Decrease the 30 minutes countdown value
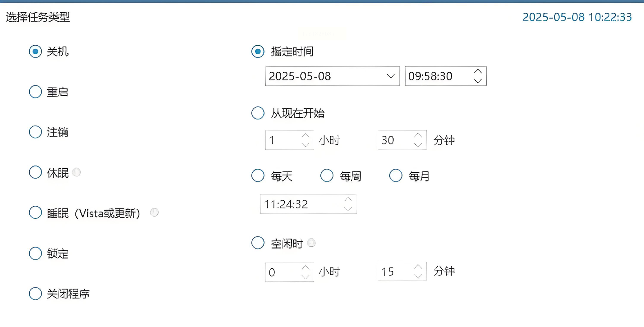 pyautogui.click(x=418, y=145)
